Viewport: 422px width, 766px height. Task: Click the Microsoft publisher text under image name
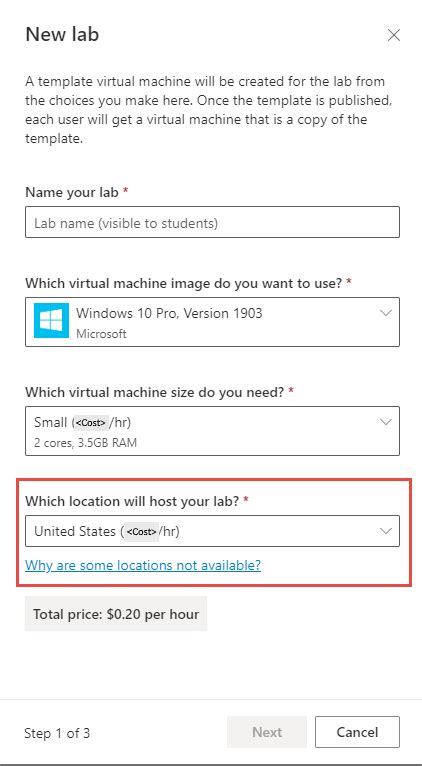(x=102, y=334)
